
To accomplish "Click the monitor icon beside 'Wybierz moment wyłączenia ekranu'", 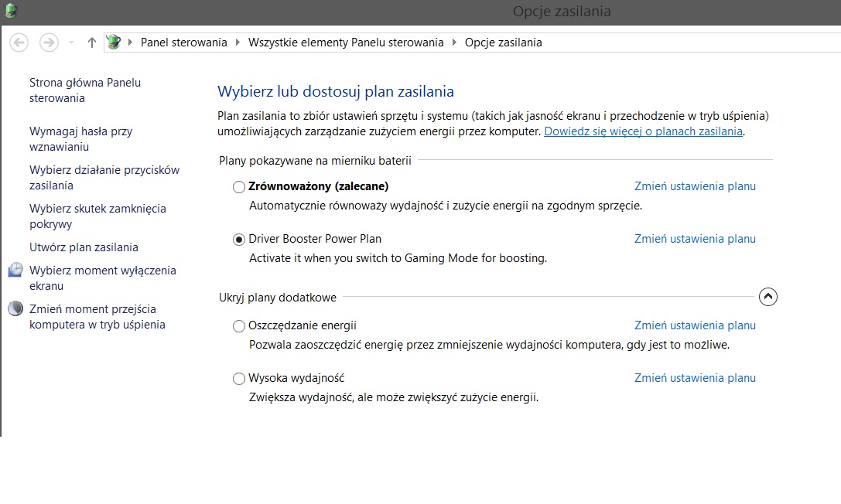I will point(15,271).
